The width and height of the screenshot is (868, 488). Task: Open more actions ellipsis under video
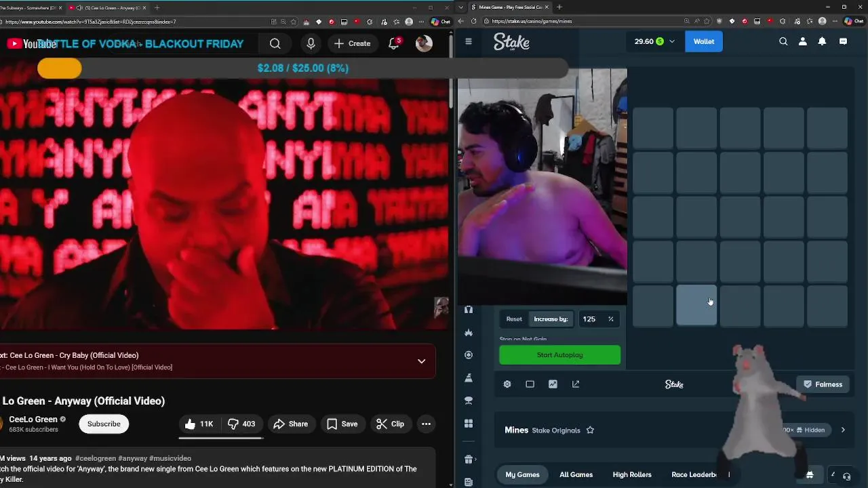(x=426, y=424)
